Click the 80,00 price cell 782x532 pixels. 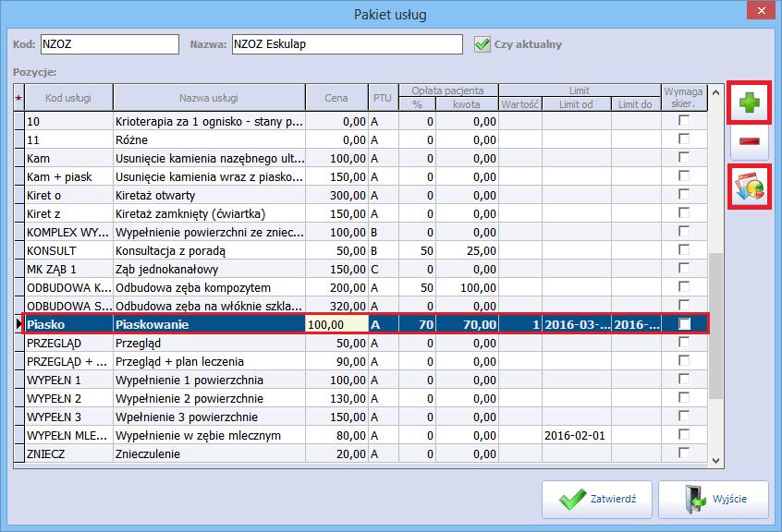(336, 435)
